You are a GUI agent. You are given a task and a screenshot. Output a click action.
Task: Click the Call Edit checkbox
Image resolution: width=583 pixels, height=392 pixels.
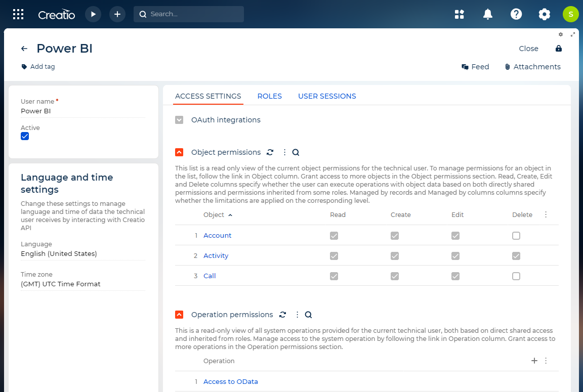[455, 276]
